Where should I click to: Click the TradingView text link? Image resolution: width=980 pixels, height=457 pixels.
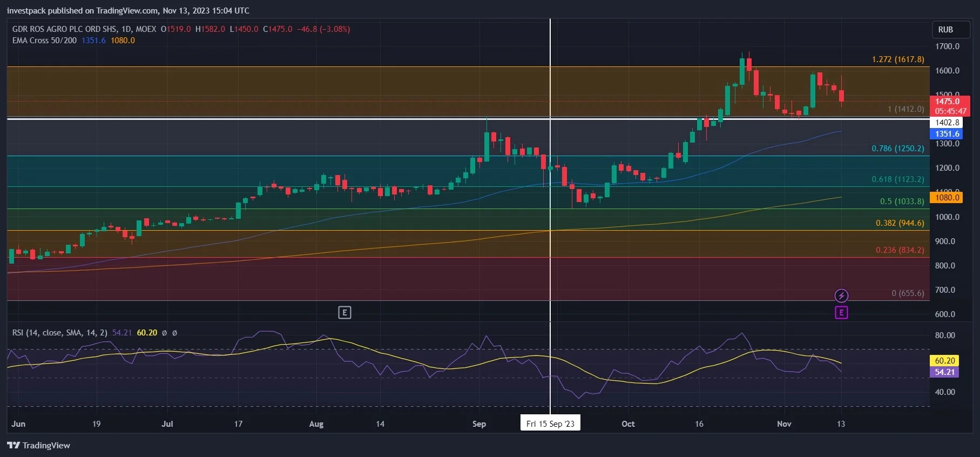pyautogui.click(x=46, y=446)
